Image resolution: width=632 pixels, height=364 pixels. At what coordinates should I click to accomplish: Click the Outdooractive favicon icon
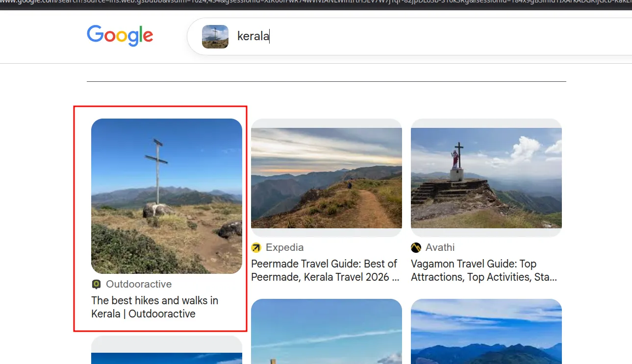point(96,284)
